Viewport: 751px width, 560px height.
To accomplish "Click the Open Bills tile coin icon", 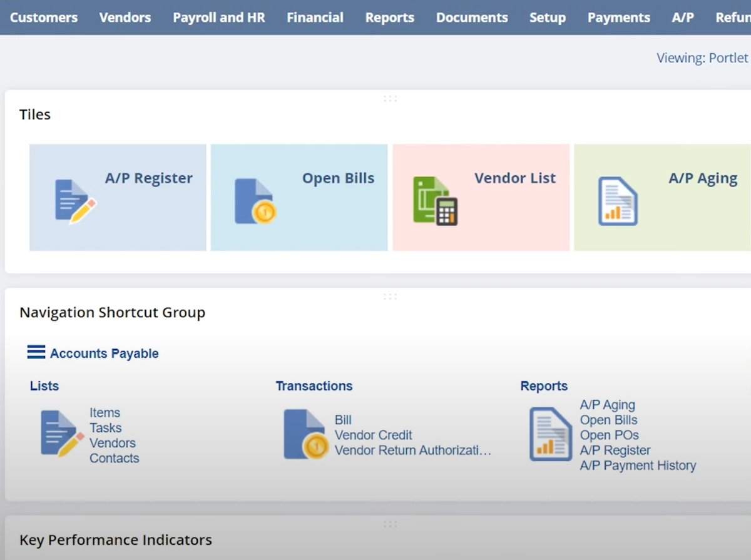I will (255, 201).
